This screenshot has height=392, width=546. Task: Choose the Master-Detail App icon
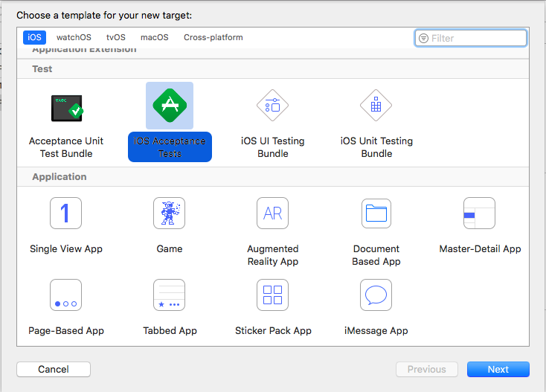(480, 213)
